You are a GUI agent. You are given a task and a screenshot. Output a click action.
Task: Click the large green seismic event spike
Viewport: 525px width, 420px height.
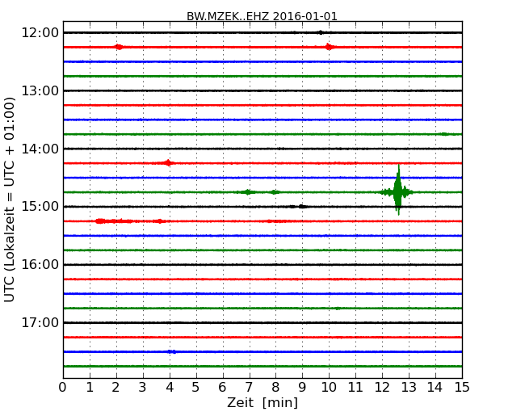click(398, 191)
